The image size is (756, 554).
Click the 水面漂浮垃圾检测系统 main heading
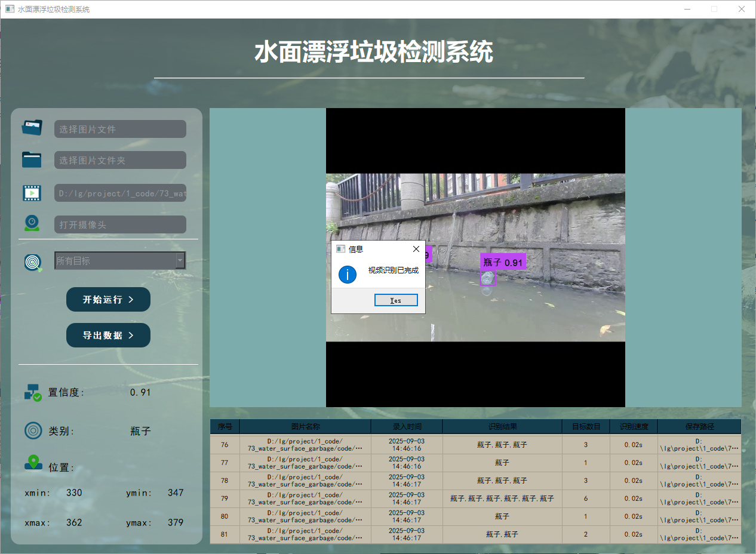[x=374, y=53]
